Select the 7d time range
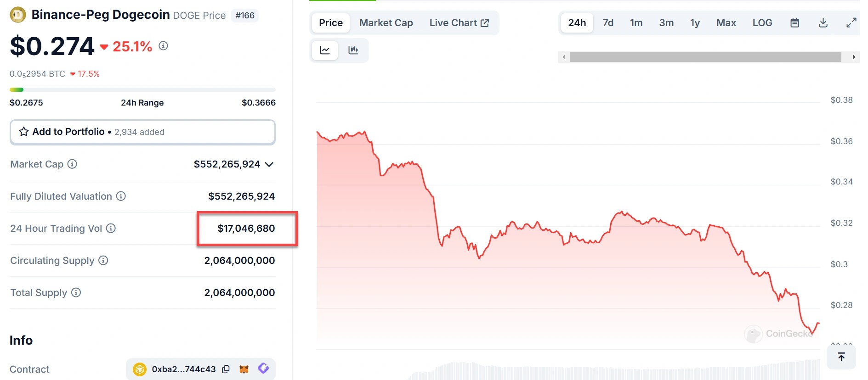868x380 pixels. pos(608,23)
